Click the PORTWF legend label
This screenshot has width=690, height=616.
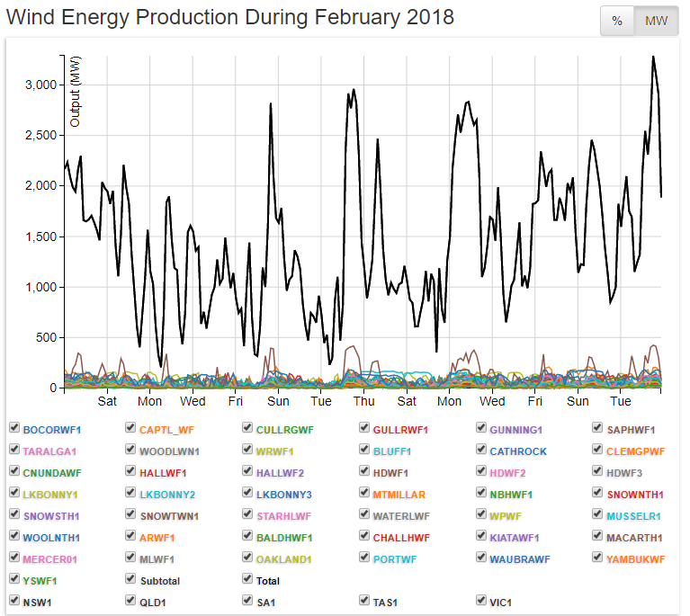point(395,559)
